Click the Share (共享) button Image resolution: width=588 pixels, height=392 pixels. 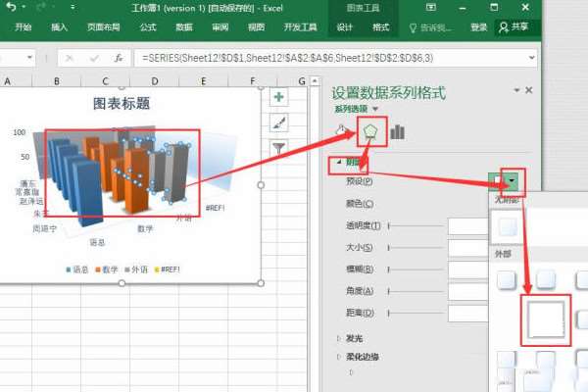514,27
